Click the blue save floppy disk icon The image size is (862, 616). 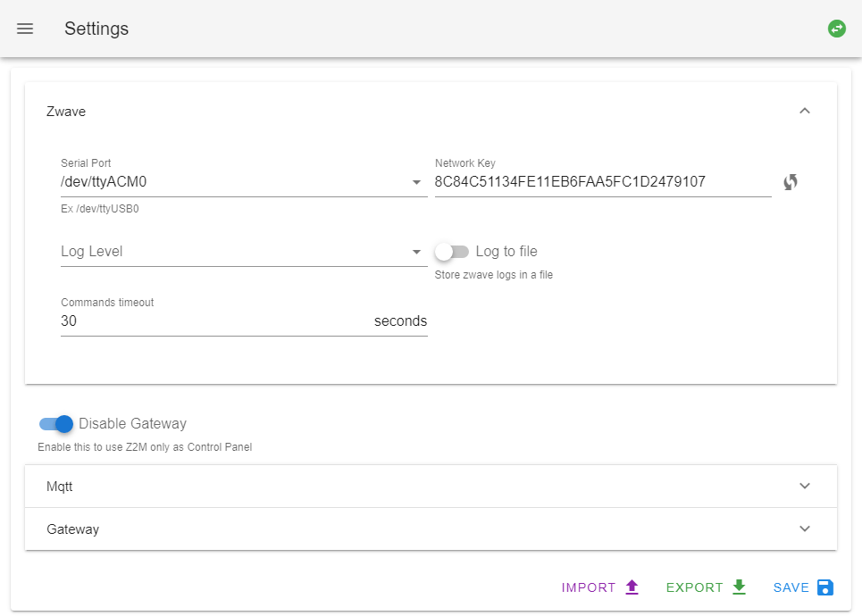824,587
